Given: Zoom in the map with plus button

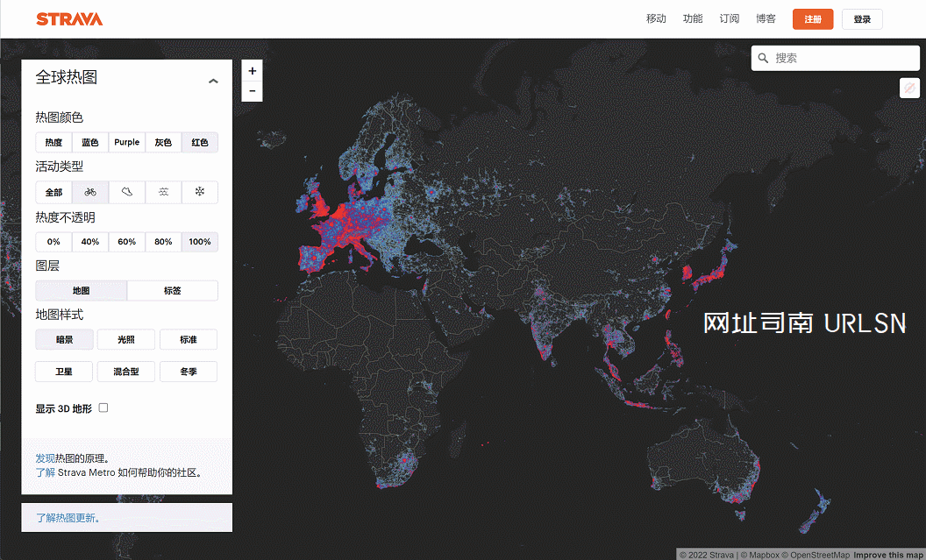Looking at the screenshot, I should (x=252, y=71).
